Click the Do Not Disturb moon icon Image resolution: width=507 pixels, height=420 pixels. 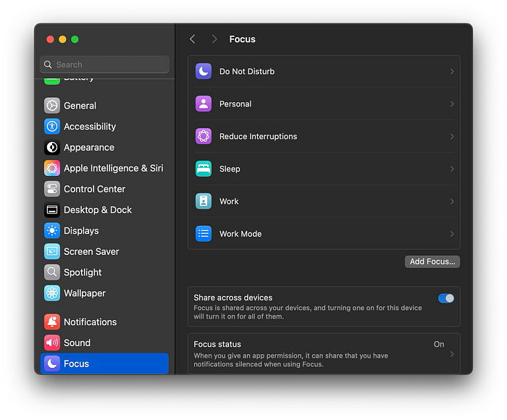[204, 71]
